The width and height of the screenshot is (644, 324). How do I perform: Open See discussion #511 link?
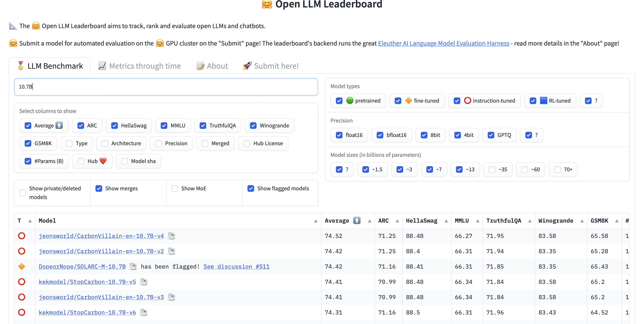236,266
